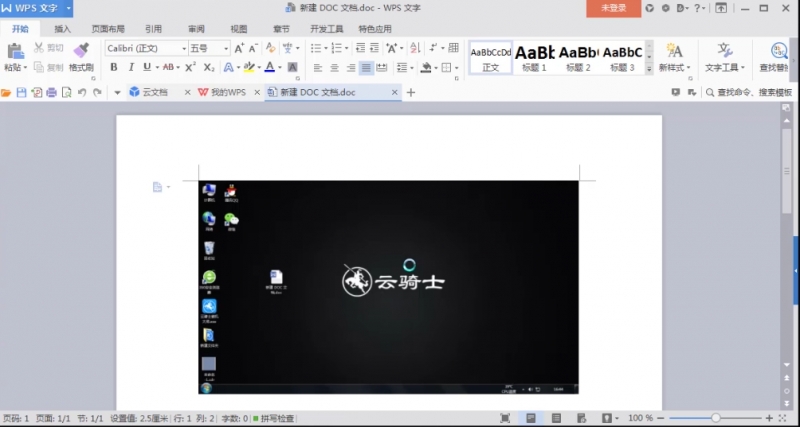The height and width of the screenshot is (427, 800).
Task: Center align the paragraph
Action: (335, 67)
